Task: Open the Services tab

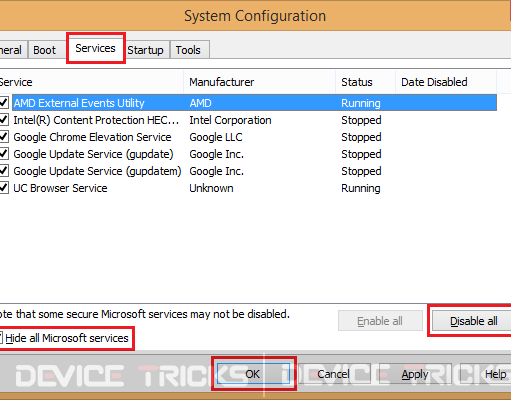Action: pos(95,48)
